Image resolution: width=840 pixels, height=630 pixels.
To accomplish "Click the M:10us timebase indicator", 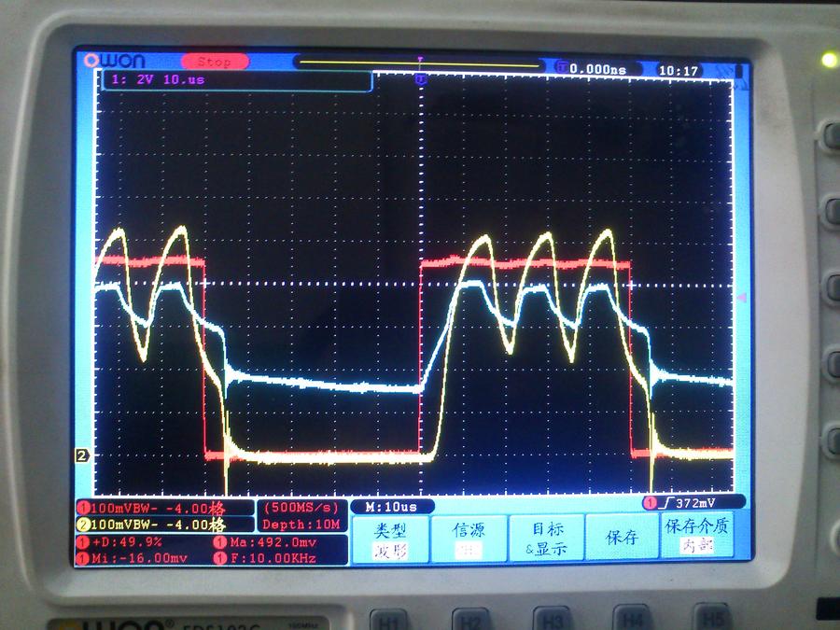I will coord(391,507).
